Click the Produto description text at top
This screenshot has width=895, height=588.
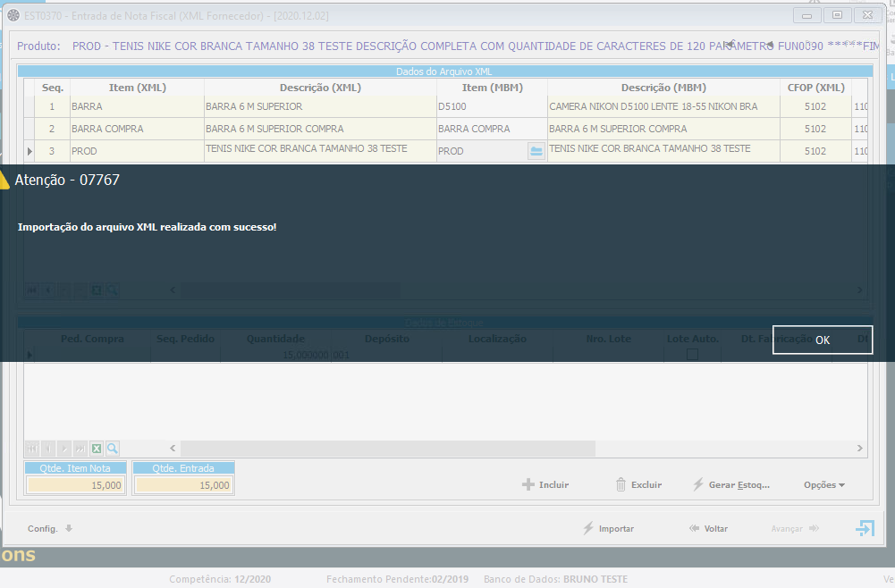[x=476, y=46]
